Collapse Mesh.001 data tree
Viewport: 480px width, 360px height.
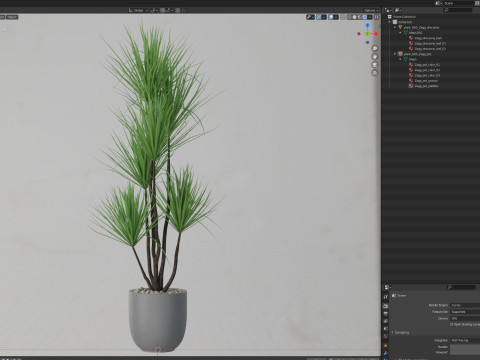[400, 33]
